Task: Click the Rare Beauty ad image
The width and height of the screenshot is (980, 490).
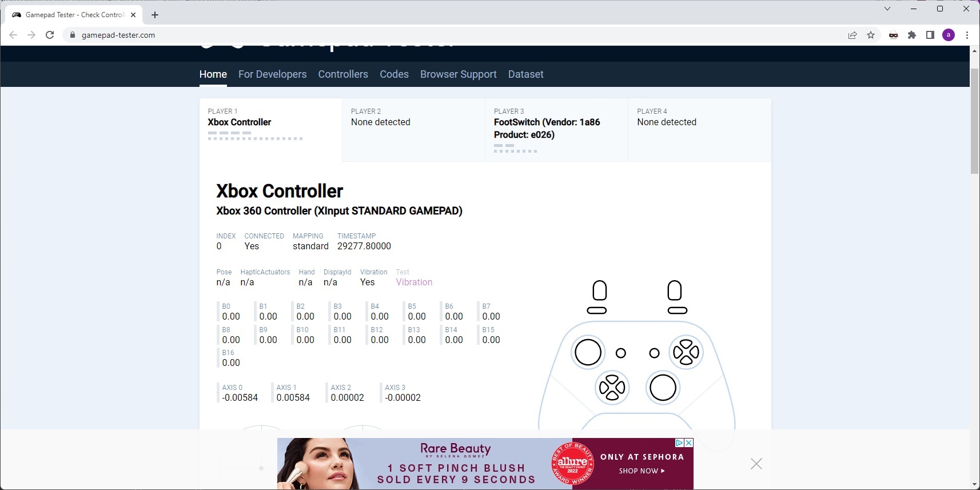Action: (x=485, y=464)
